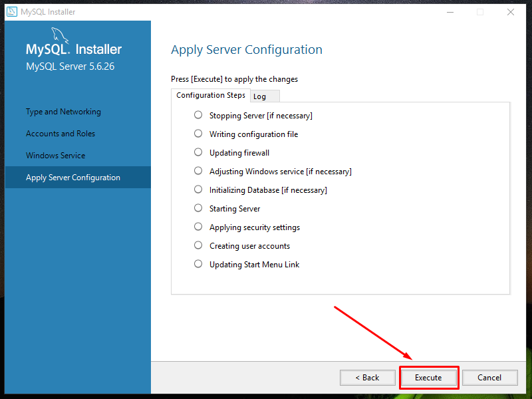
Task: Click the Cancel button
Action: [489, 377]
